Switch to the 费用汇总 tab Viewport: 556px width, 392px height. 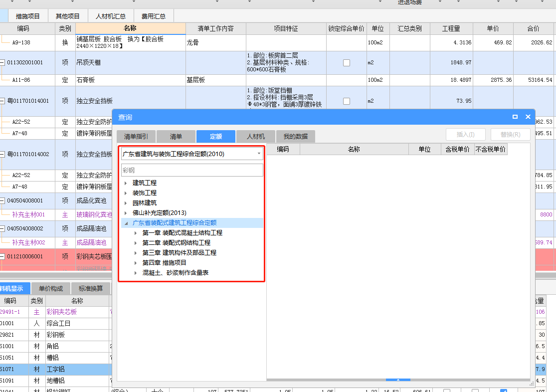pos(154,16)
